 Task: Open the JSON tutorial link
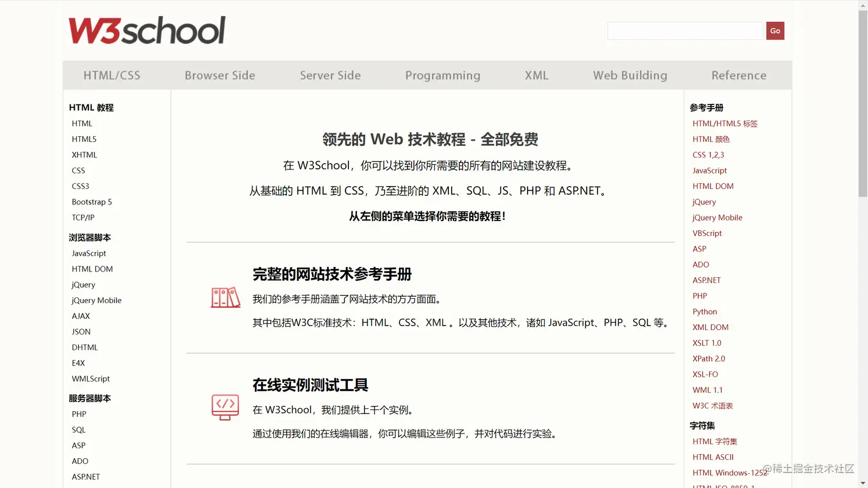point(81,332)
